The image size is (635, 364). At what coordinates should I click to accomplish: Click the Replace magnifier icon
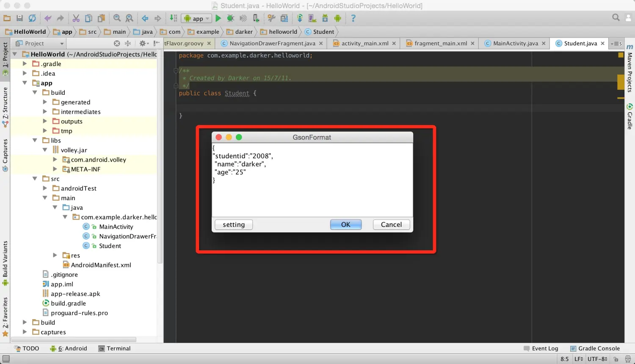[x=130, y=18]
